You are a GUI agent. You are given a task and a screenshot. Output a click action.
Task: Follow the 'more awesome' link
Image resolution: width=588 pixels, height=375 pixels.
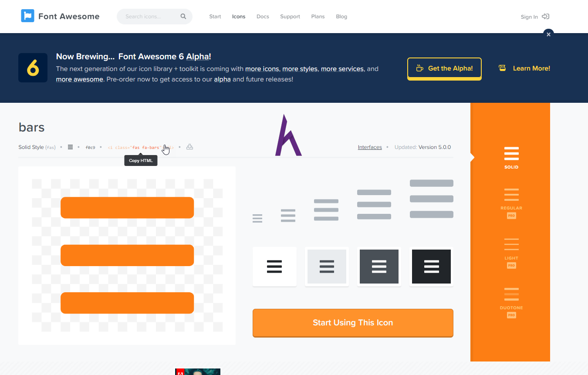[79, 79]
